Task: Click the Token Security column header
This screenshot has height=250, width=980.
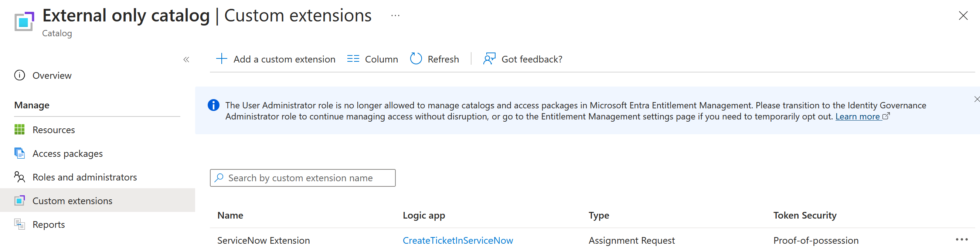Action: [804, 215]
